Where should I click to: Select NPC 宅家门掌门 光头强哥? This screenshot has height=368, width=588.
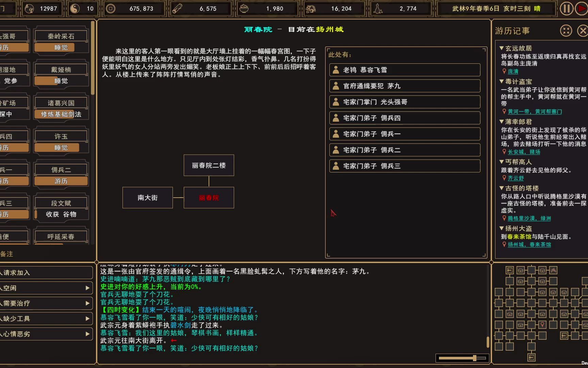(405, 102)
